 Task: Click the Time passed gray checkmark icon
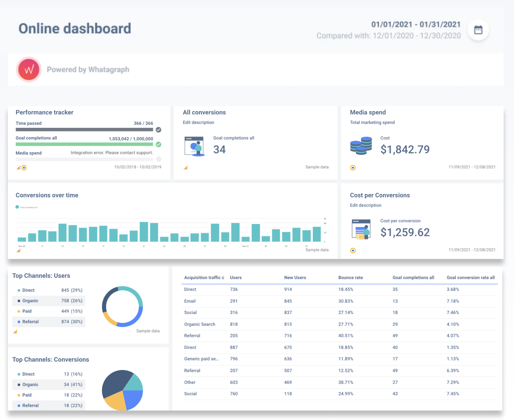coord(159,130)
